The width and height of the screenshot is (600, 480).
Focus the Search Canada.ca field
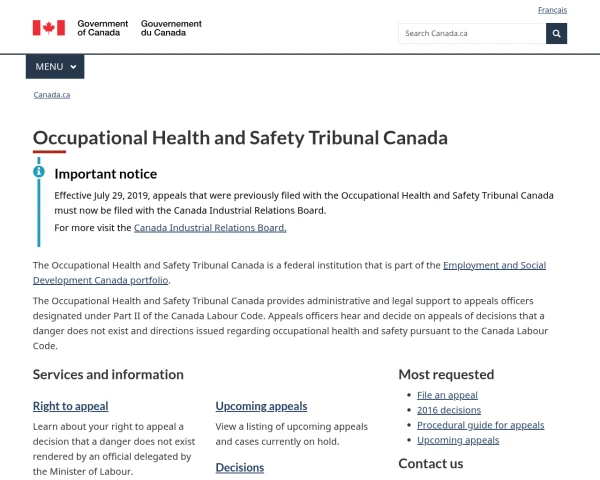(x=472, y=34)
